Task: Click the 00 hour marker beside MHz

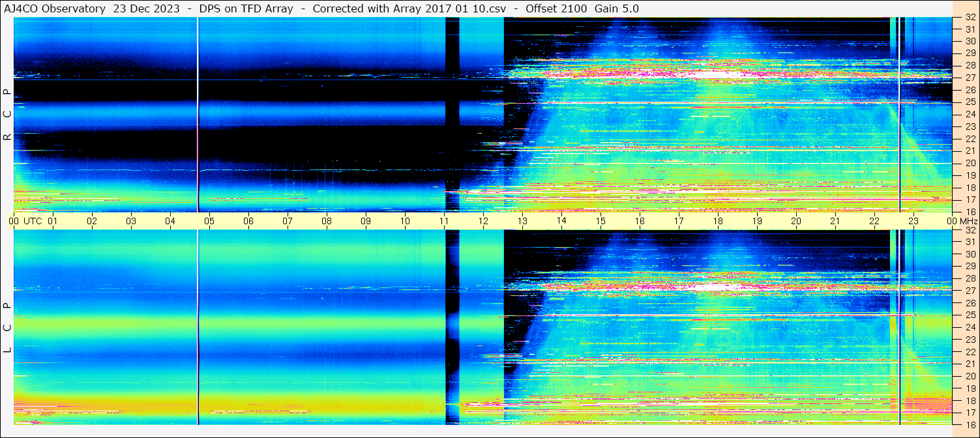Action: pyautogui.click(x=952, y=221)
